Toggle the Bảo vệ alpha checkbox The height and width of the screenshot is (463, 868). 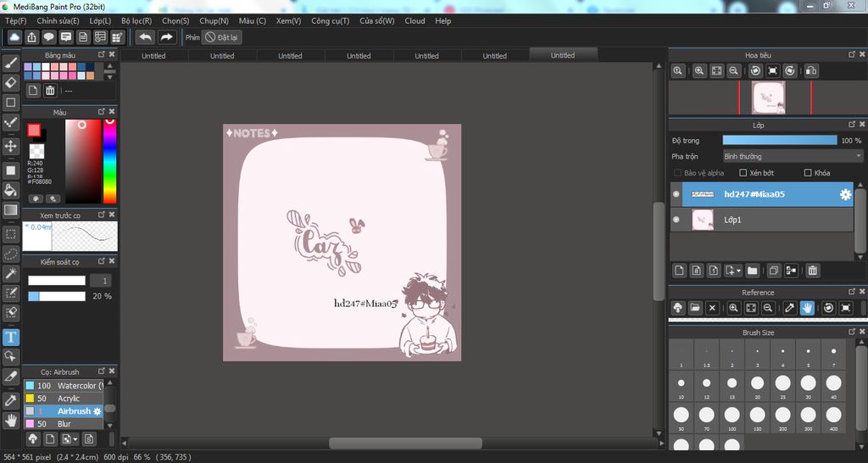677,173
